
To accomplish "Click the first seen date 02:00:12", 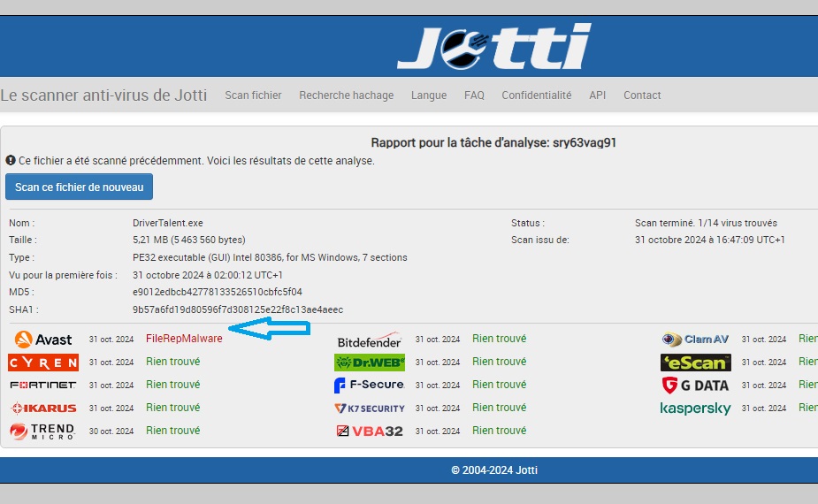I will (x=208, y=275).
